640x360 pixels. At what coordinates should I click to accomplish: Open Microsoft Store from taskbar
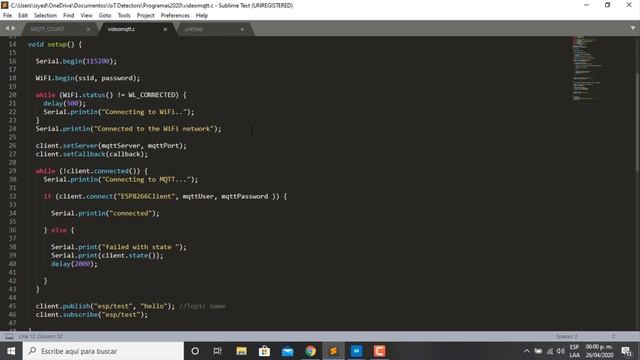[264, 351]
